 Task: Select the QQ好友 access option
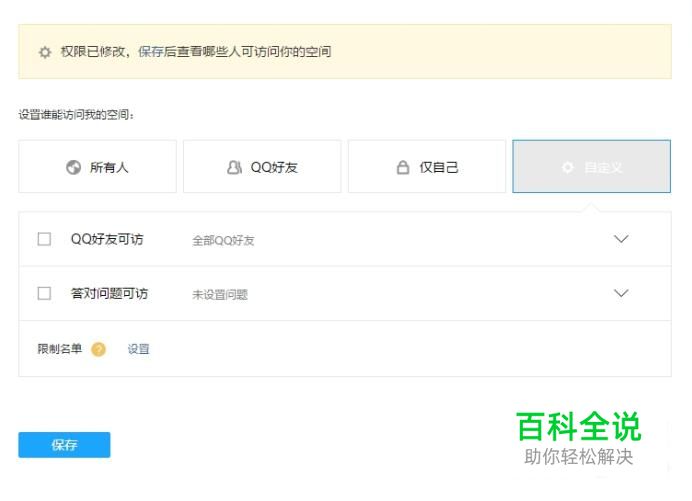(x=262, y=166)
